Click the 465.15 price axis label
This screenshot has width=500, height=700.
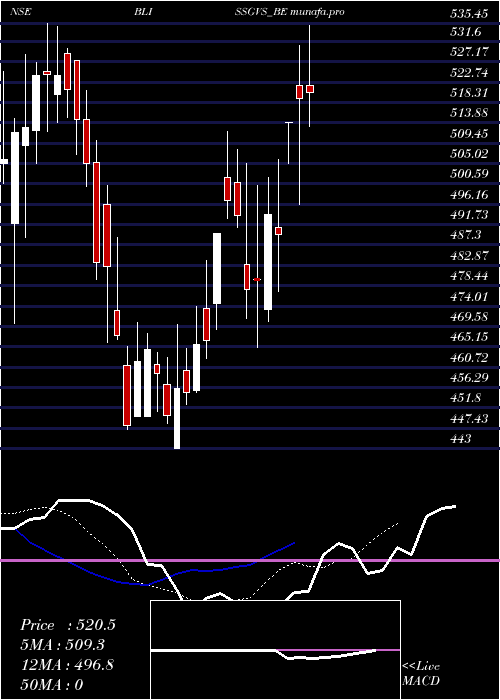[x=469, y=337]
